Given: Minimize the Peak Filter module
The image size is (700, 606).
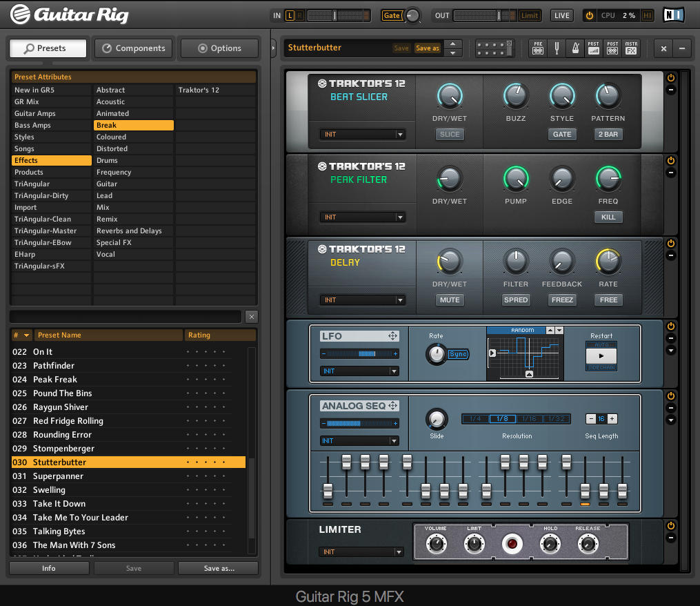Looking at the screenshot, I should point(670,173).
